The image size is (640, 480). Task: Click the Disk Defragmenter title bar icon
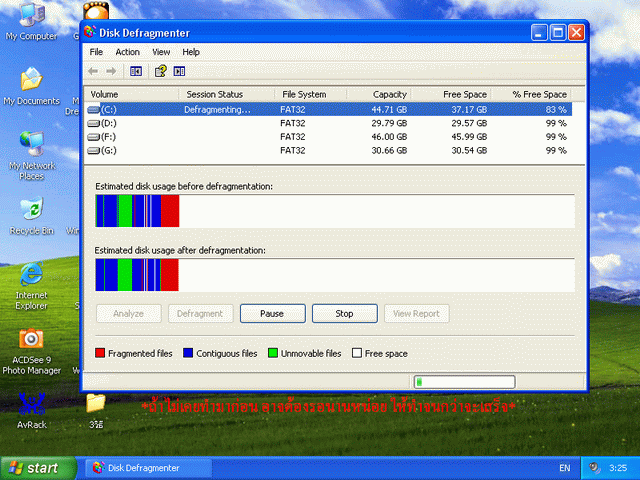pyautogui.click(x=90, y=32)
